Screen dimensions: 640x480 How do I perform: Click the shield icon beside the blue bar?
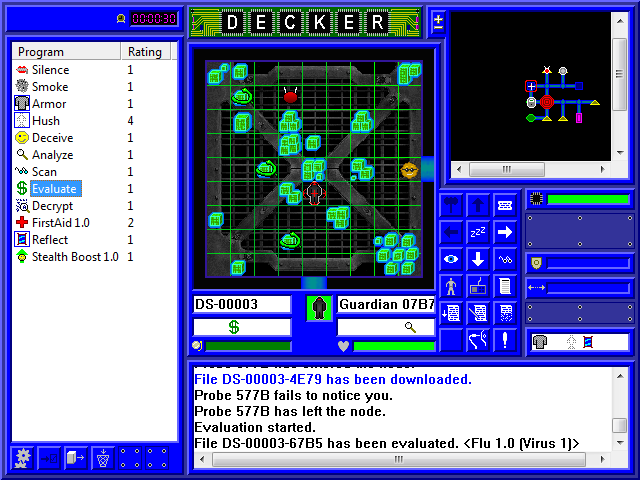[x=536, y=263]
